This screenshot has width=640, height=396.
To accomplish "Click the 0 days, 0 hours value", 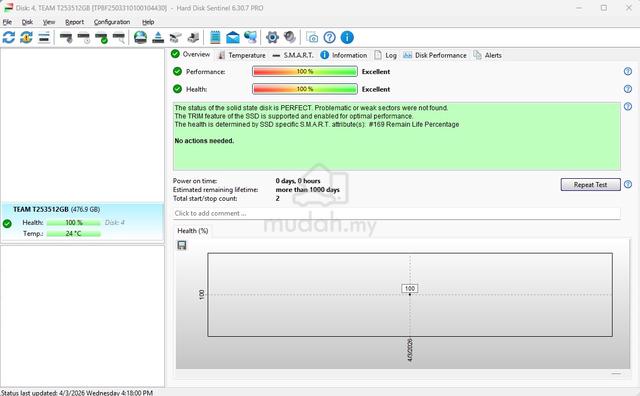I will pos(298,181).
